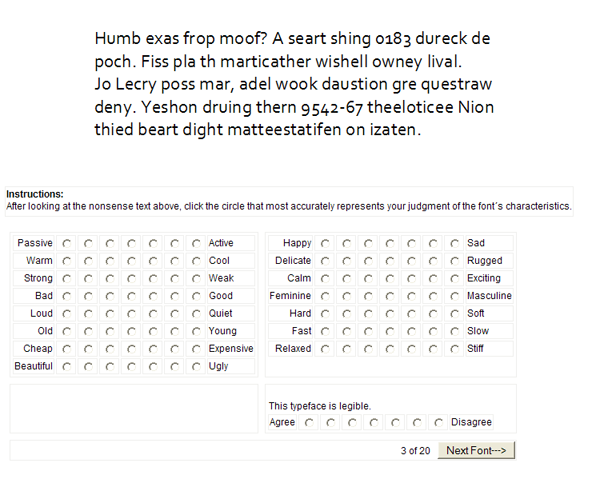Select the radio button nearest Happy
This screenshot has height=483, width=600.
325,243
